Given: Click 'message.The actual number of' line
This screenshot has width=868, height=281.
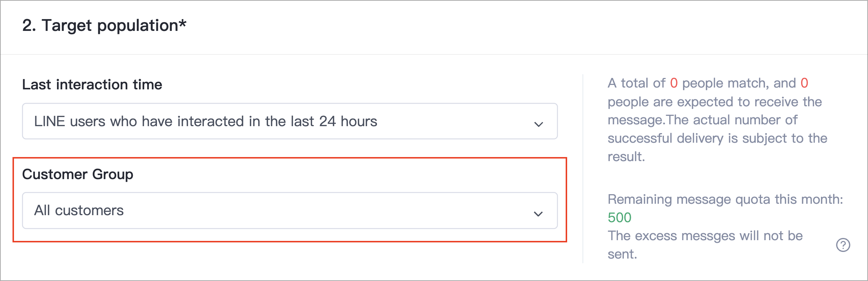Looking at the screenshot, I should tap(702, 120).
